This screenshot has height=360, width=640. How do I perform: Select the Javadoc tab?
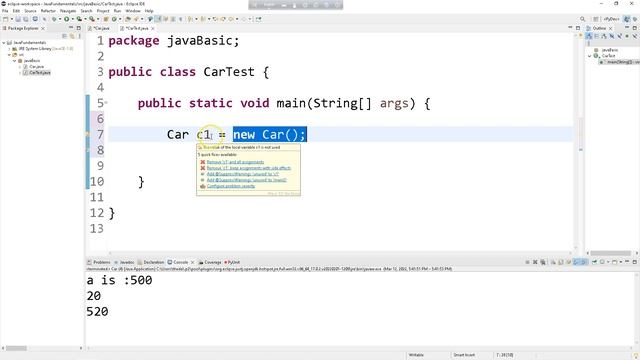click(124, 262)
